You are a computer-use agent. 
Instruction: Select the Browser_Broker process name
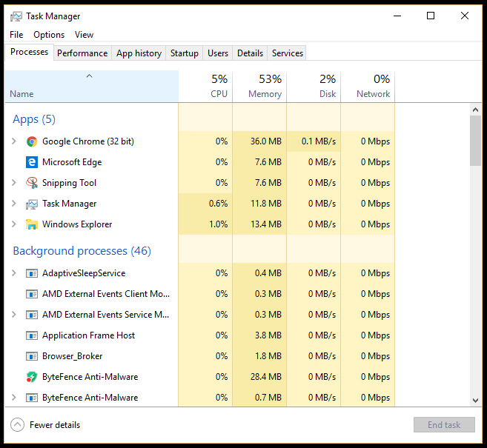click(x=72, y=356)
